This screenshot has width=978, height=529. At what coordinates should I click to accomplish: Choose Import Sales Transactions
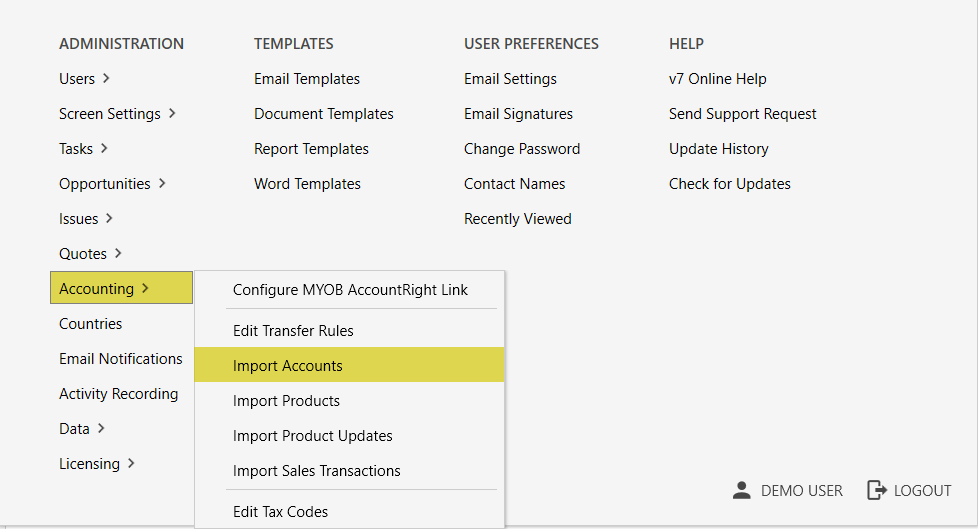[x=316, y=471]
